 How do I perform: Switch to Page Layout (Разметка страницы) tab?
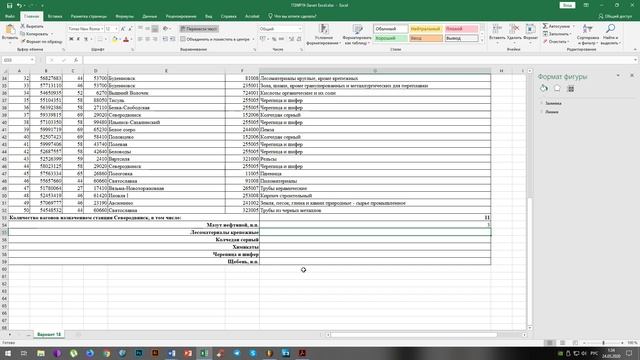pos(89,16)
